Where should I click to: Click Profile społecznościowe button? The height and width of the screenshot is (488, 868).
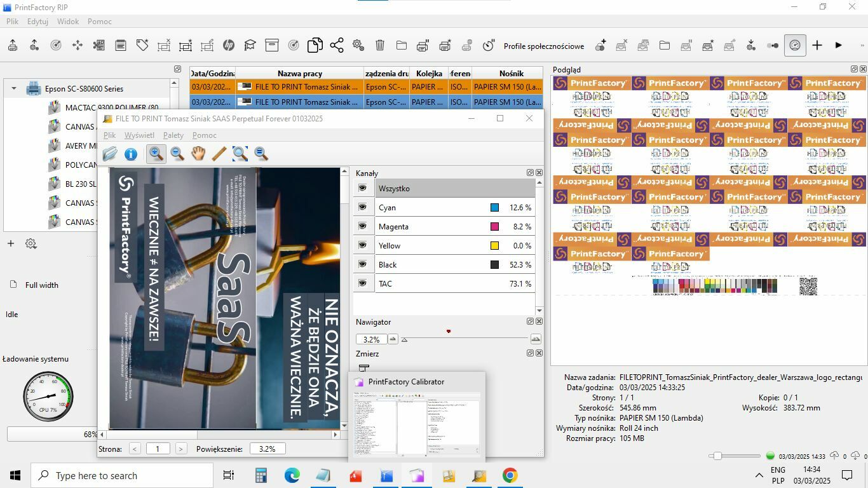(x=543, y=46)
